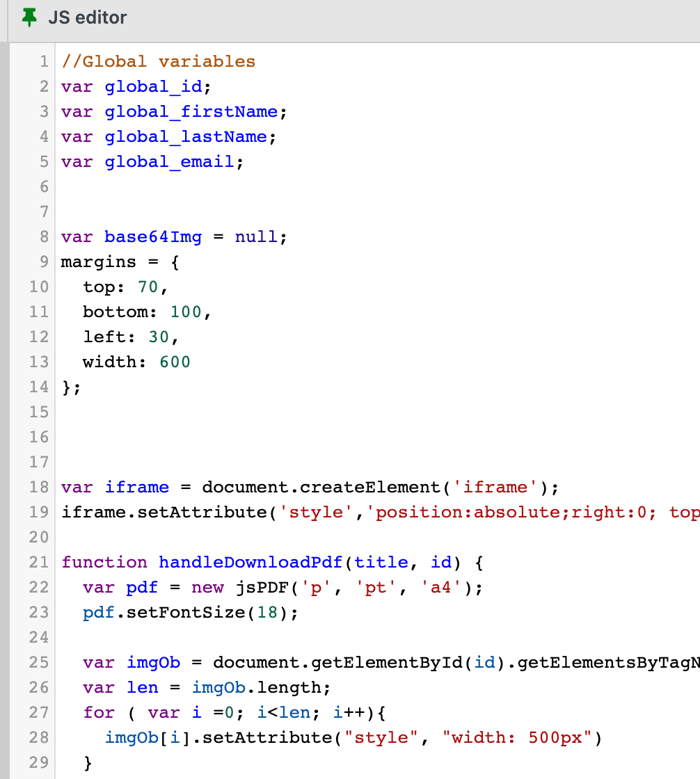Click on global_email variable
Viewport: 700px width, 779px height.
tap(169, 162)
